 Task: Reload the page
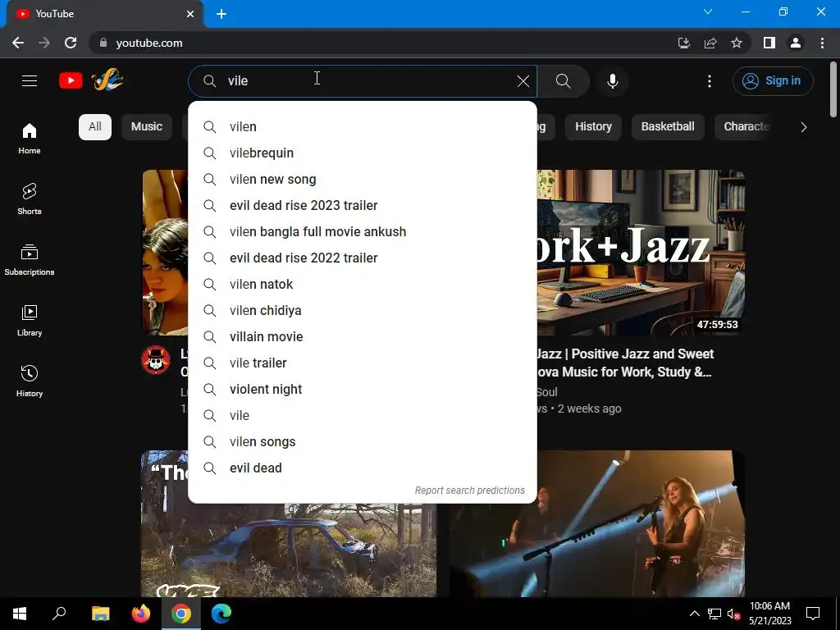[x=71, y=43]
